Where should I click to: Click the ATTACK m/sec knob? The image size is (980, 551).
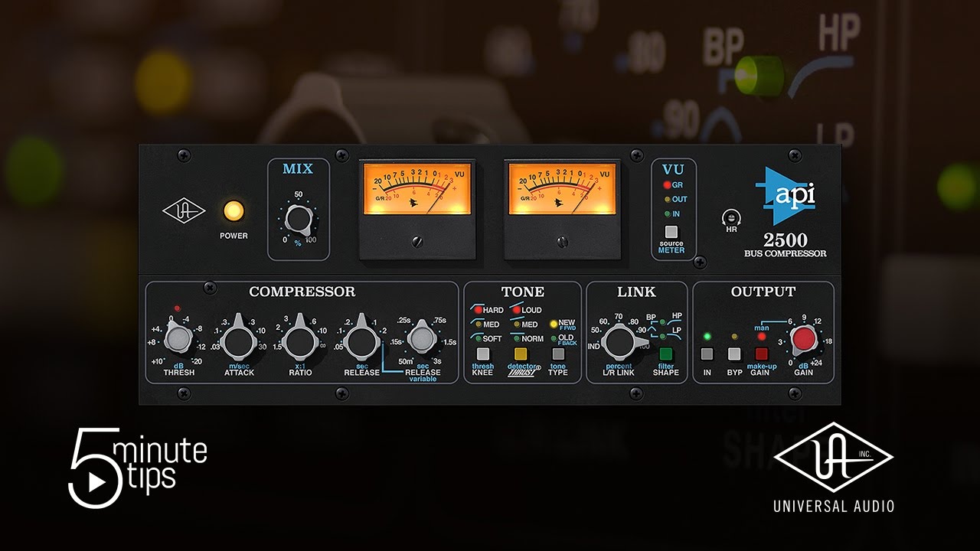(238, 341)
